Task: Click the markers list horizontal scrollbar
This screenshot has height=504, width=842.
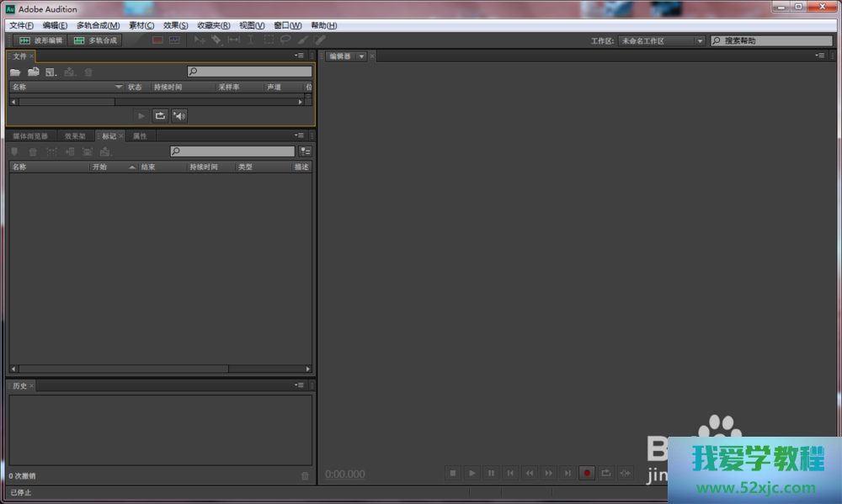Action: tap(123, 369)
